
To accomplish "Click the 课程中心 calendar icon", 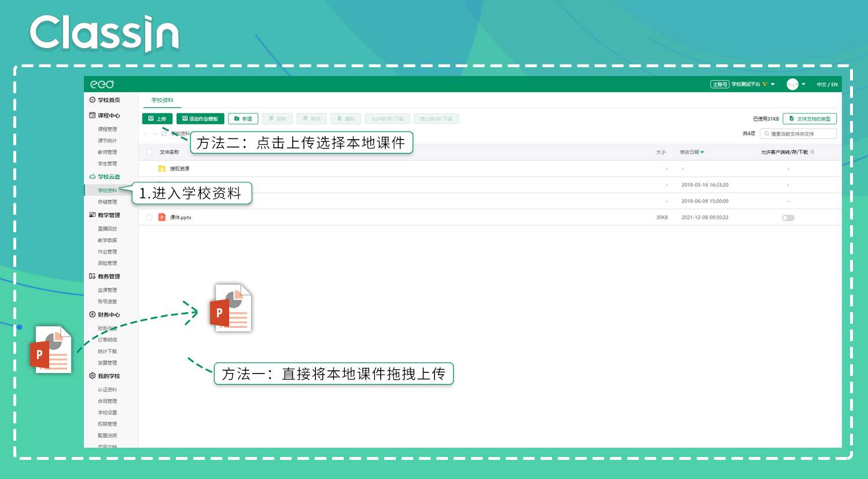I will 93,115.
